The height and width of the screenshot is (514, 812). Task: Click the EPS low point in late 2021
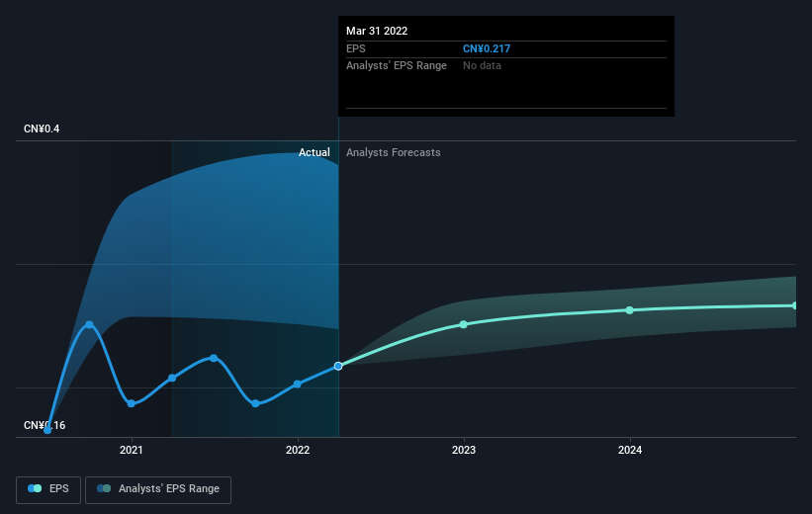pyautogui.click(x=255, y=403)
